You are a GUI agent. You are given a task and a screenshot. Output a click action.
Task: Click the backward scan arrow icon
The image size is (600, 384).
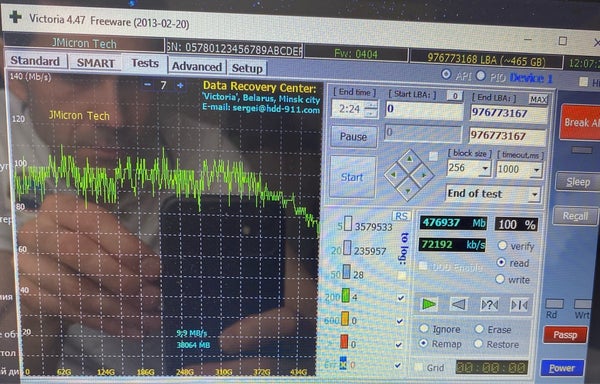(458, 304)
